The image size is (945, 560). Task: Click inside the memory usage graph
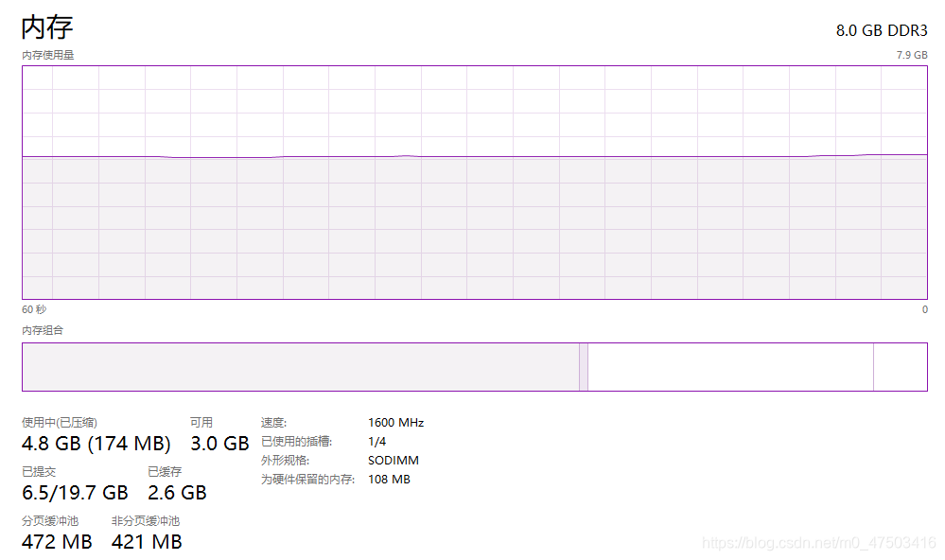(x=474, y=183)
